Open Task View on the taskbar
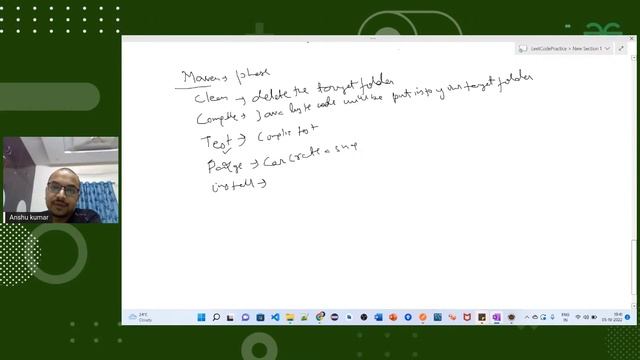Image resolution: width=640 pixels, height=360 pixels. click(230, 317)
